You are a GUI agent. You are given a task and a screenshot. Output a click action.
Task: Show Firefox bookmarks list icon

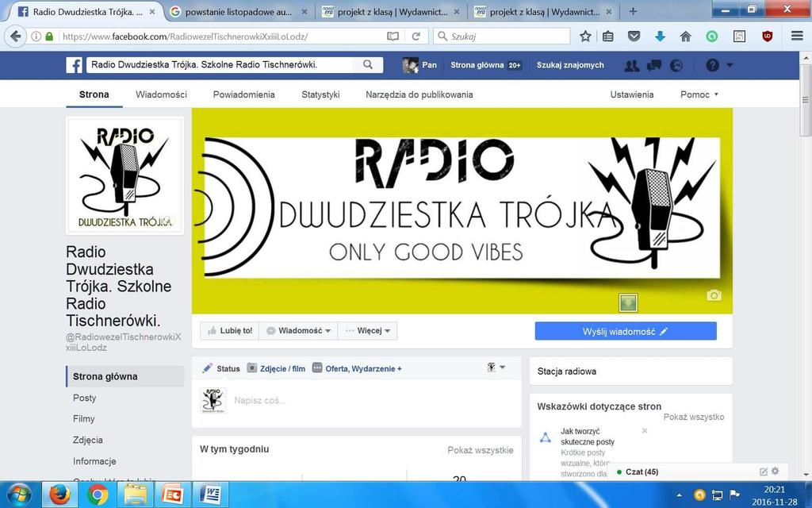click(608, 37)
